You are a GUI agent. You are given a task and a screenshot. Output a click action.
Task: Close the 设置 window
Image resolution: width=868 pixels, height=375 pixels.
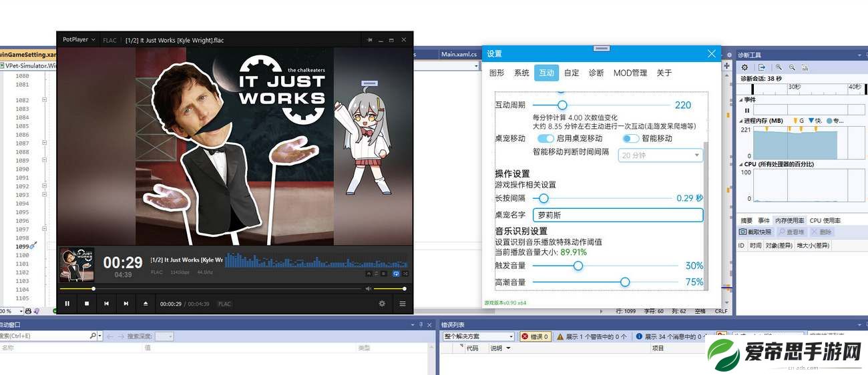(x=711, y=54)
